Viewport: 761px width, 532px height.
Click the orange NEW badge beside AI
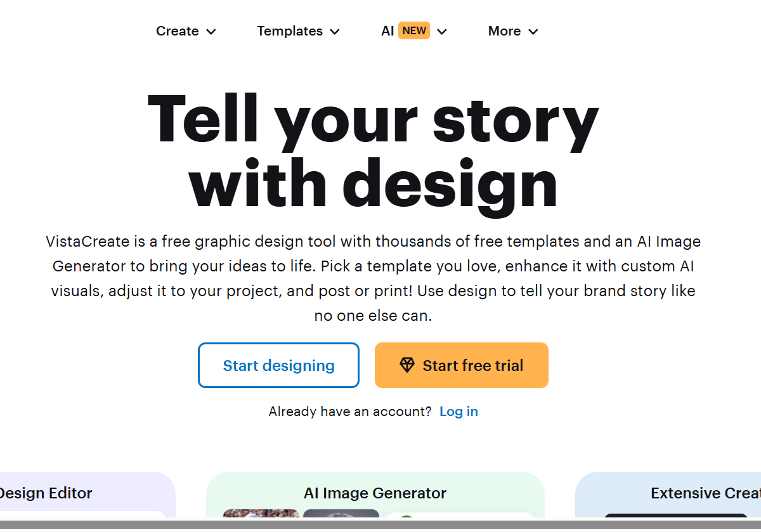pyautogui.click(x=414, y=30)
